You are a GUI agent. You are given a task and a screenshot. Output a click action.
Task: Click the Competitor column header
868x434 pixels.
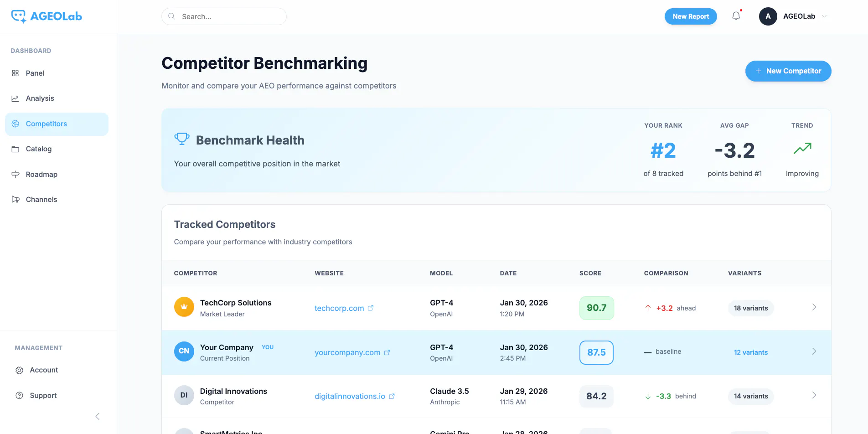196,273
